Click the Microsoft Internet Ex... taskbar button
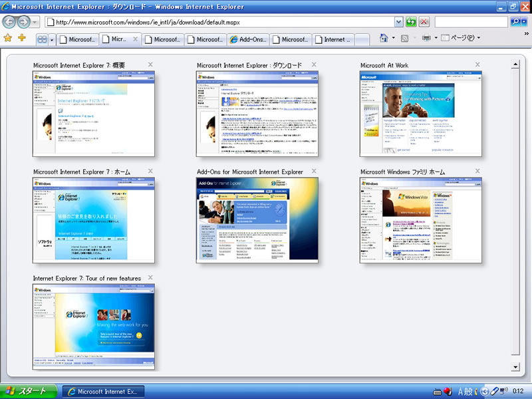532x399 pixels. [x=104, y=392]
